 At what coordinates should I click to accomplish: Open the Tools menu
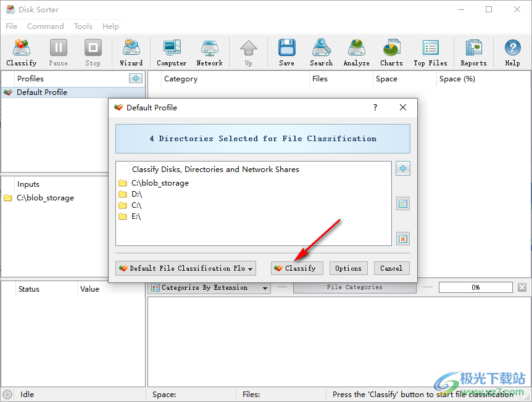(83, 26)
